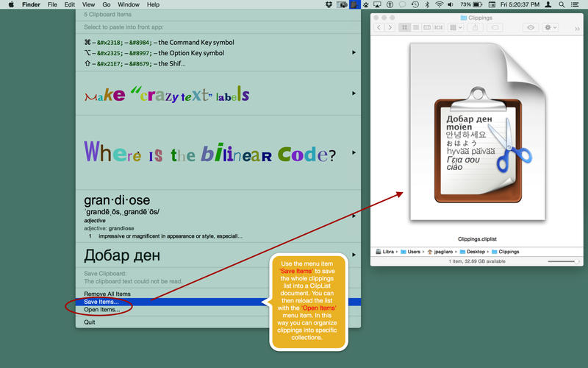The width and height of the screenshot is (588, 368).
Task: Switch Finder to column view
Action: [x=427, y=27]
